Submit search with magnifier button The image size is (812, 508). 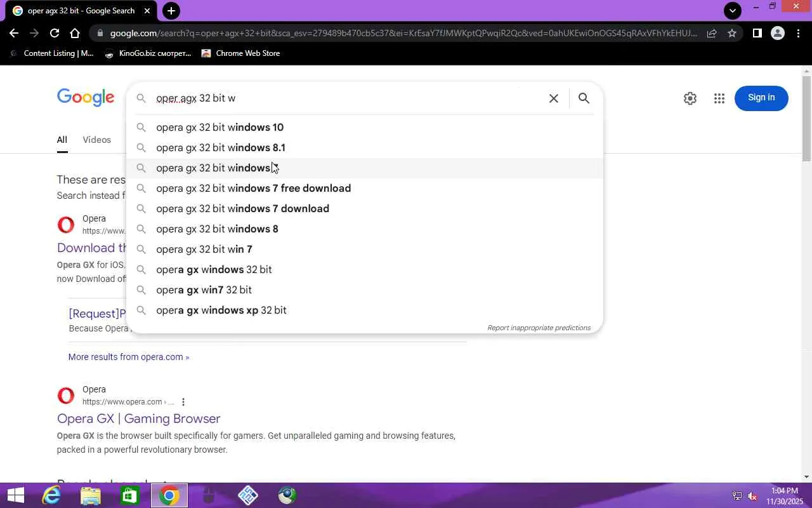pyautogui.click(x=584, y=98)
